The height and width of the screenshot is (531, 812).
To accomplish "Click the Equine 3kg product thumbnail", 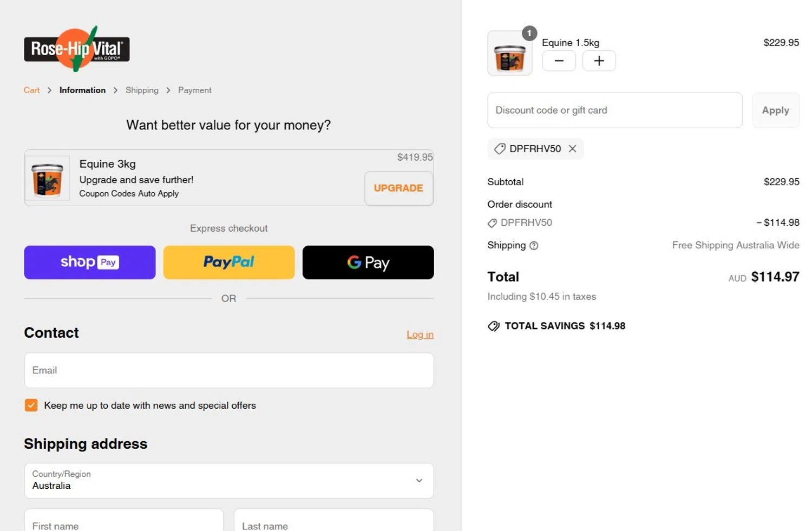I will 48,178.
